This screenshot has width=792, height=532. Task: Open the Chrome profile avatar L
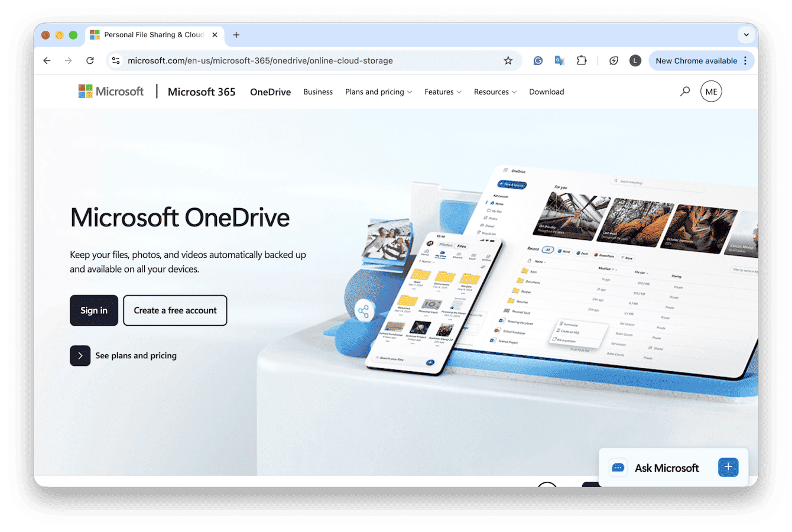(635, 60)
